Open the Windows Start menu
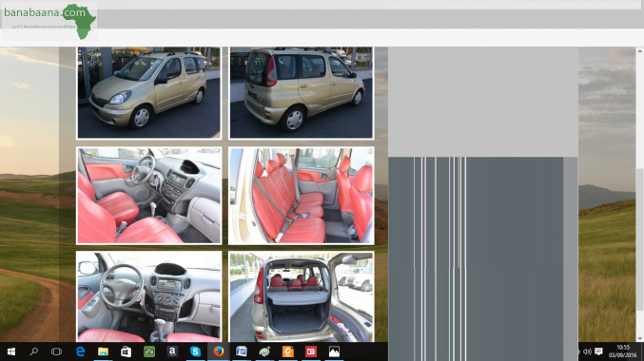Screen dimensions: 644x361 pos(11,351)
